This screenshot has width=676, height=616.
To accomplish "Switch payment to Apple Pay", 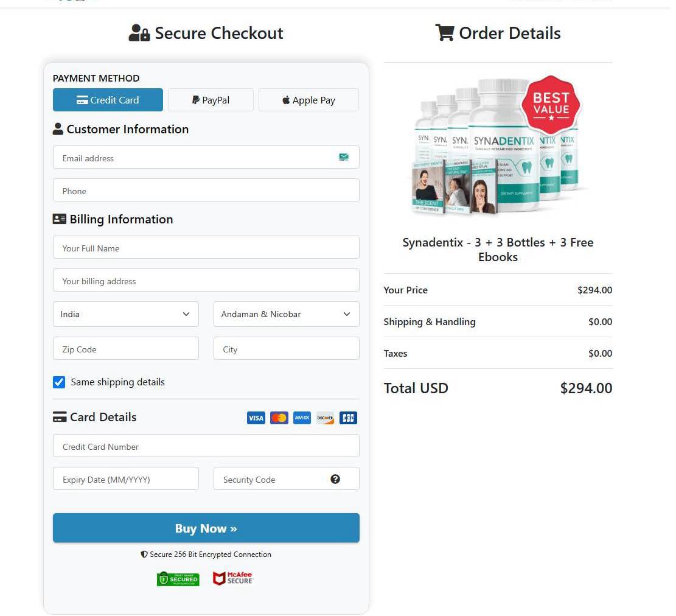I will [308, 100].
